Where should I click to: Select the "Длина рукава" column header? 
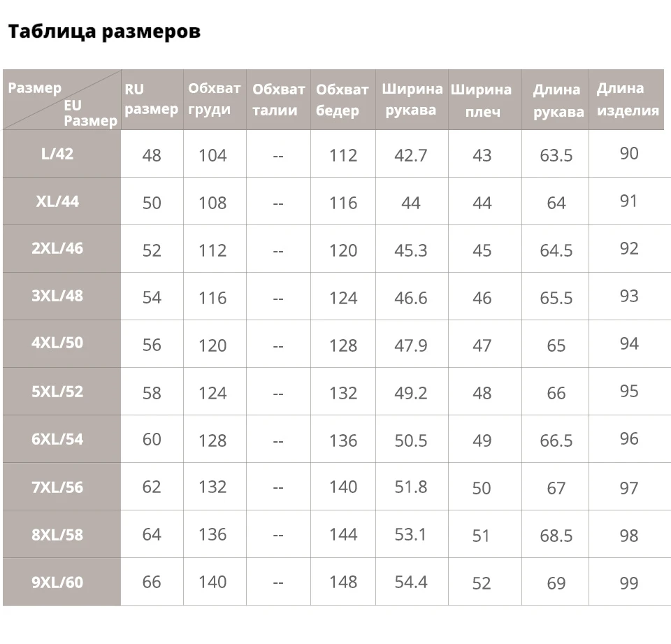556,100
